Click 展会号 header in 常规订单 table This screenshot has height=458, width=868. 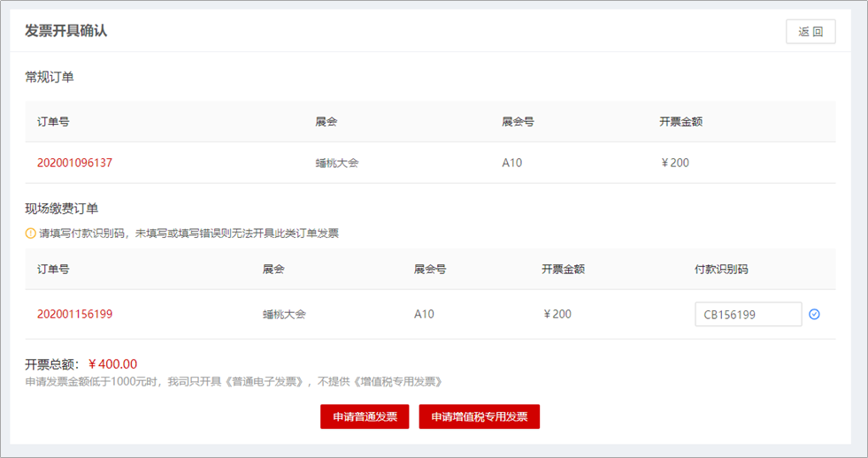point(518,122)
